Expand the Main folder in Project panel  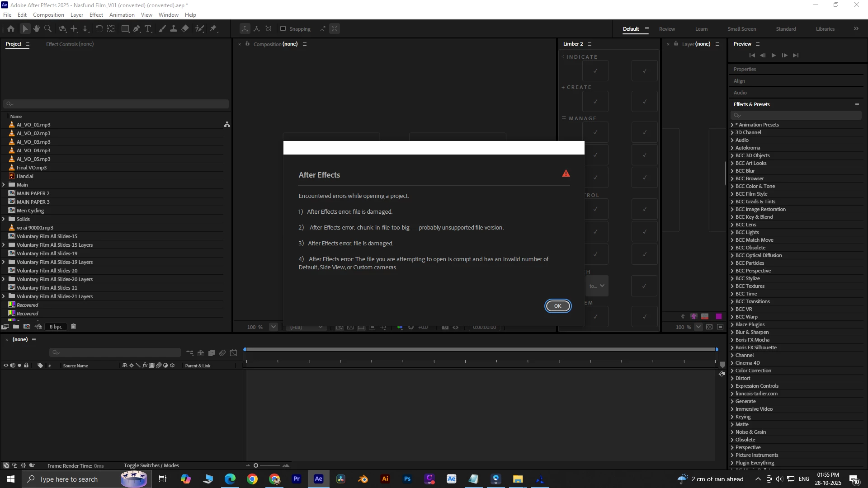tap(4, 185)
